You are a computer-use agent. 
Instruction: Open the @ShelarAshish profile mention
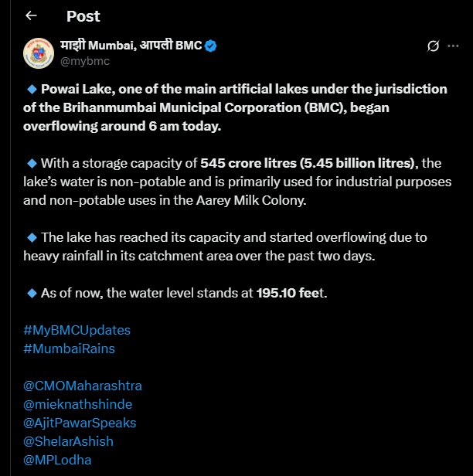[68, 441]
